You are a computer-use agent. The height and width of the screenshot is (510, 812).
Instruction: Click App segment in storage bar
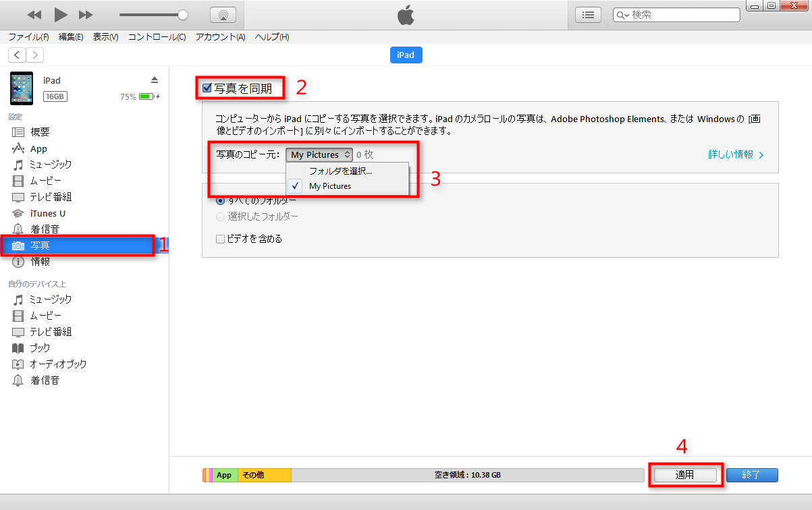coord(225,475)
